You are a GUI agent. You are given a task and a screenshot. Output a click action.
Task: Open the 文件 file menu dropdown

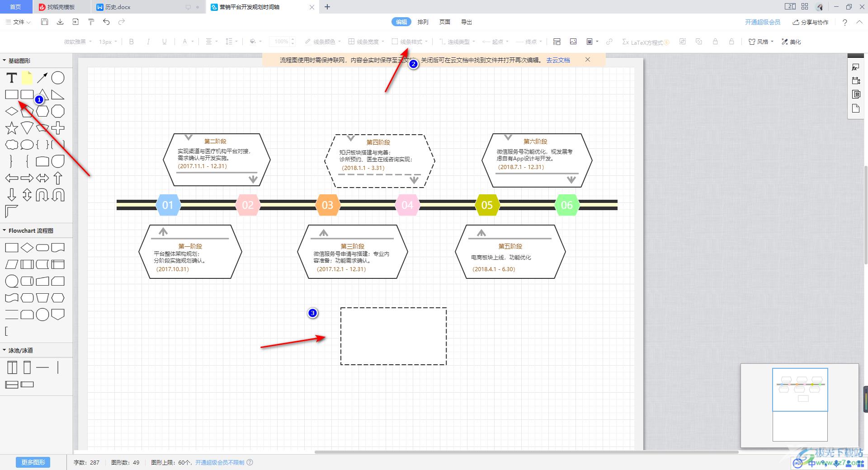[18, 22]
